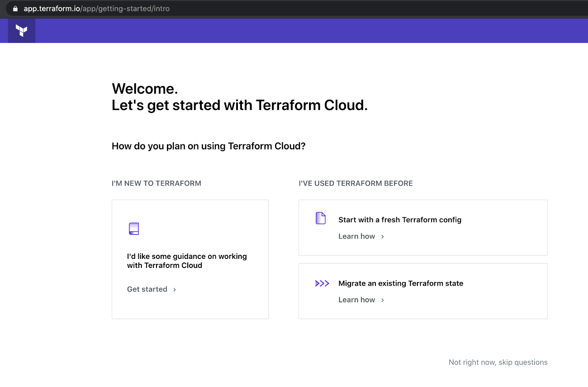Click the I'M NEW TO TERRAFORM heading
This screenshot has width=588, height=387.
coord(156,183)
